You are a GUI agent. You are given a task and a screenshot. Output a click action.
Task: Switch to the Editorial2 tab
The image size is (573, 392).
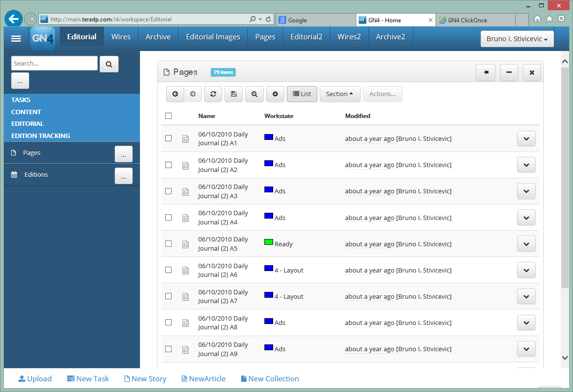click(307, 37)
